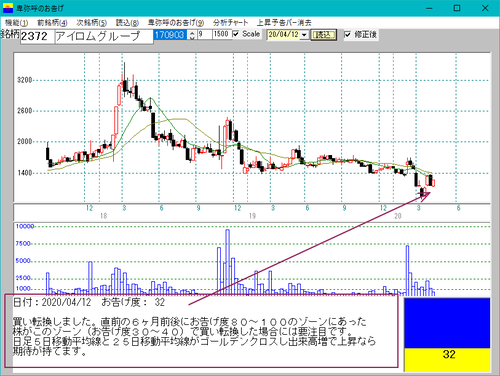
Task: Click the 日付:2020/04/12 text in the message box
Action: [x=52, y=302]
